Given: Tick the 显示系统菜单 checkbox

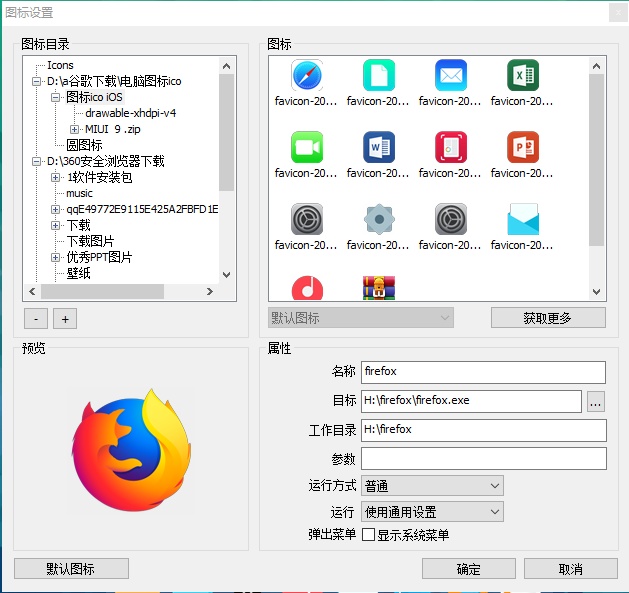Looking at the screenshot, I should pos(368,535).
